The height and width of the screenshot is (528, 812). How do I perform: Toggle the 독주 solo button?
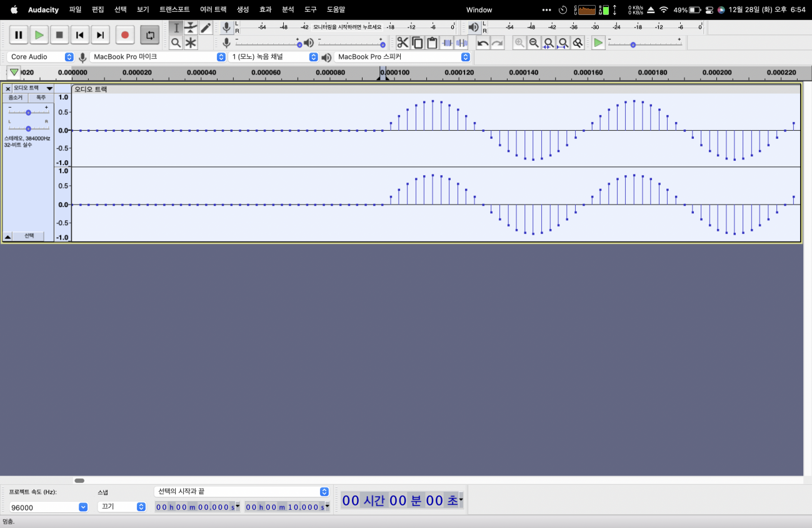(41, 98)
